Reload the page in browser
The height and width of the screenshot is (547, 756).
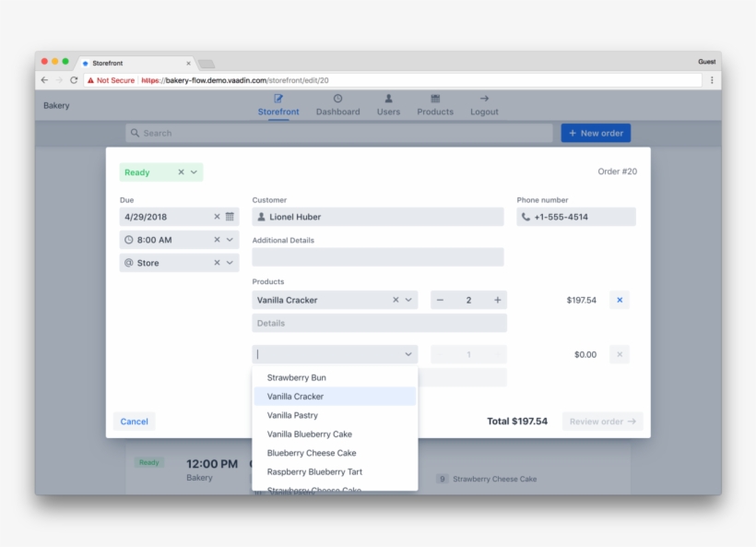74,80
